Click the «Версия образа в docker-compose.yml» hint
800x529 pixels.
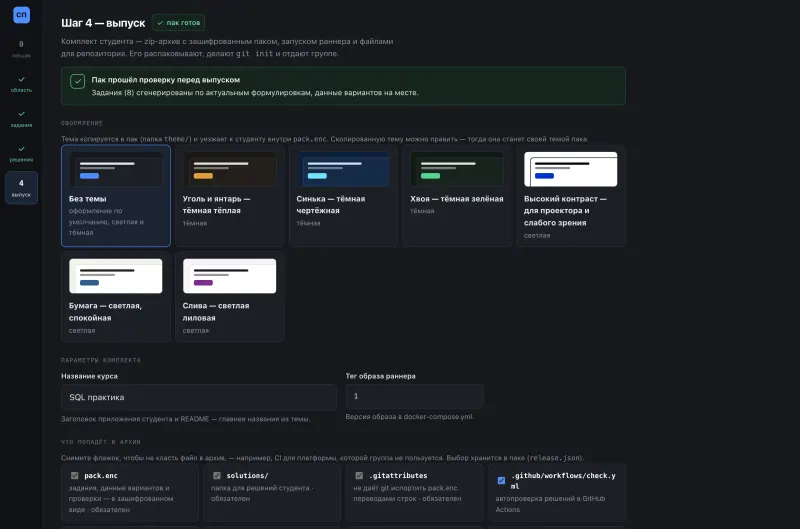(x=410, y=417)
